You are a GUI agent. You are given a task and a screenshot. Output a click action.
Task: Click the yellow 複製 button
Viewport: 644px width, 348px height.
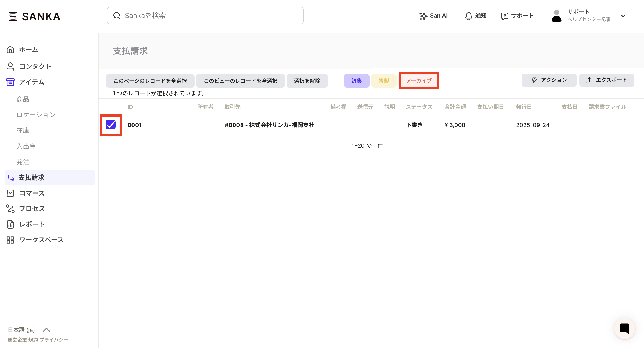tap(384, 81)
